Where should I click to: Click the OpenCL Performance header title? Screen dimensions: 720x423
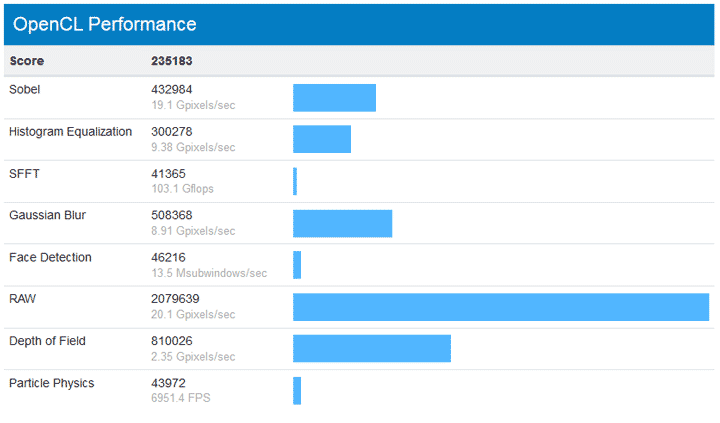pos(105,24)
